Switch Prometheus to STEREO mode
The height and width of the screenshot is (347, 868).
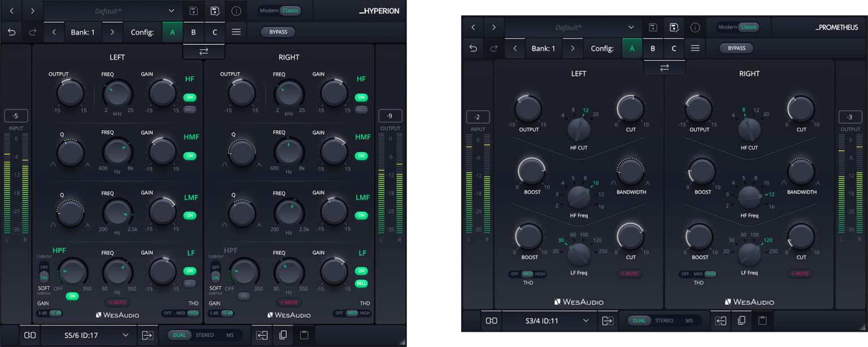(664, 320)
